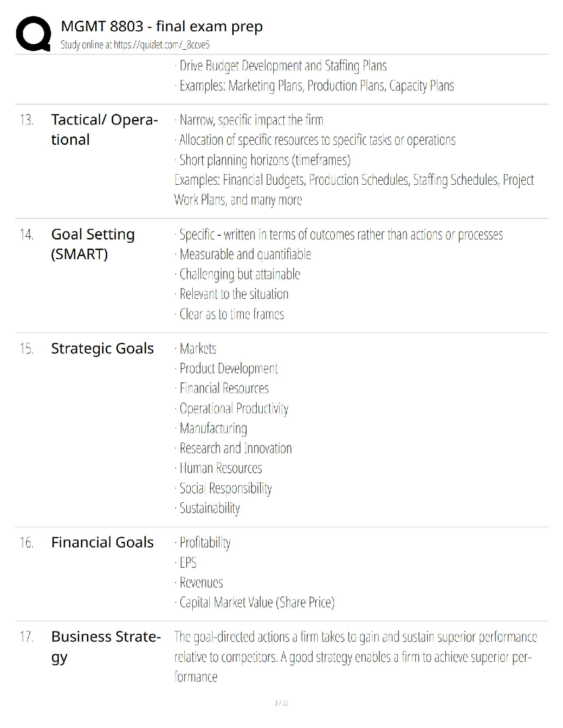The width and height of the screenshot is (563, 728).
Task: Click the Strategic Goals term heading
Action: [102, 348]
